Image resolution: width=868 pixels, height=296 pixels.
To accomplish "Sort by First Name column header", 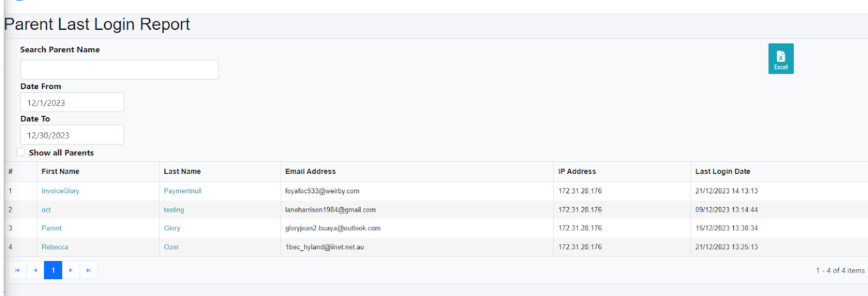I will pyautogui.click(x=60, y=172).
